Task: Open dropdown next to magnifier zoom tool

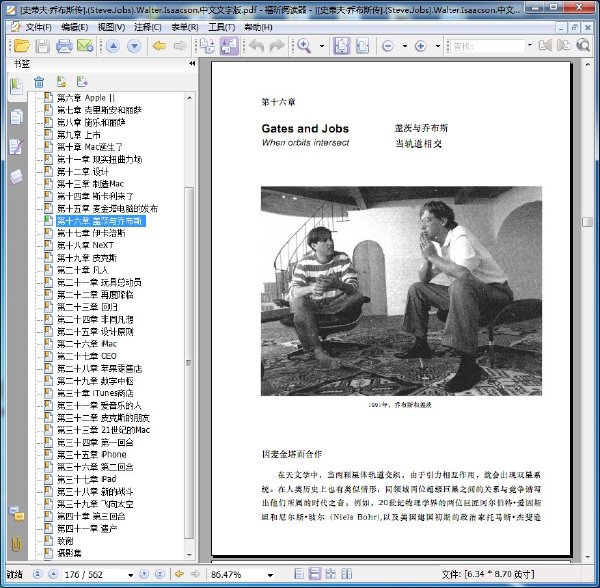Action: click(x=322, y=46)
